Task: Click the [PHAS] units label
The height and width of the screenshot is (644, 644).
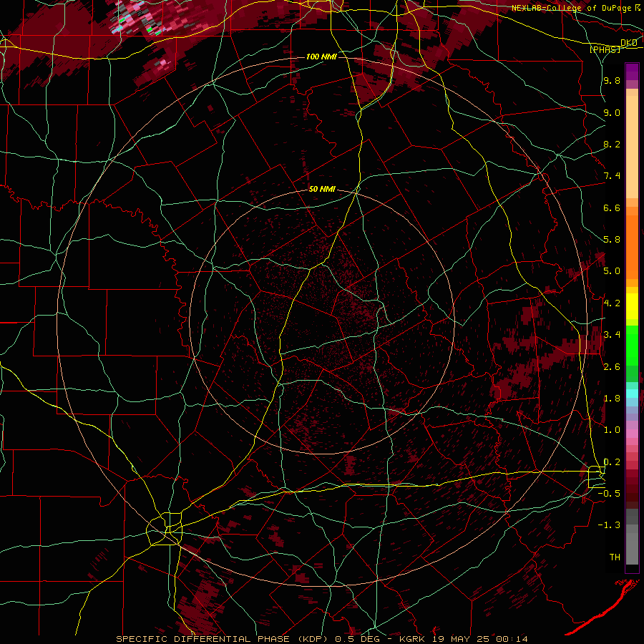Action: pos(605,50)
